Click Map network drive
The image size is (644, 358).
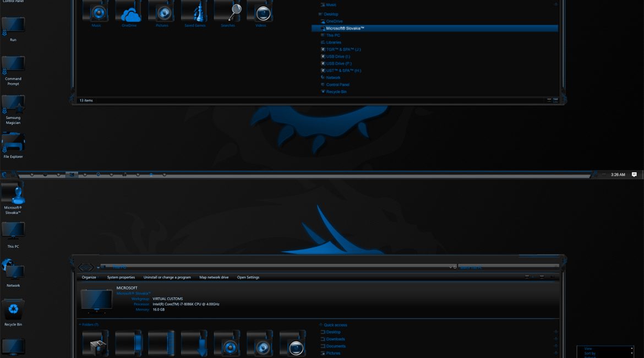tap(214, 278)
